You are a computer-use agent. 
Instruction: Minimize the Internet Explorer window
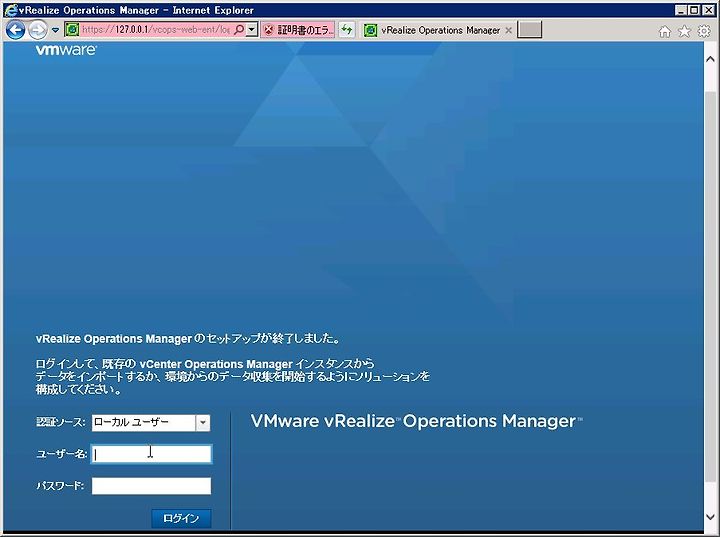click(x=682, y=10)
